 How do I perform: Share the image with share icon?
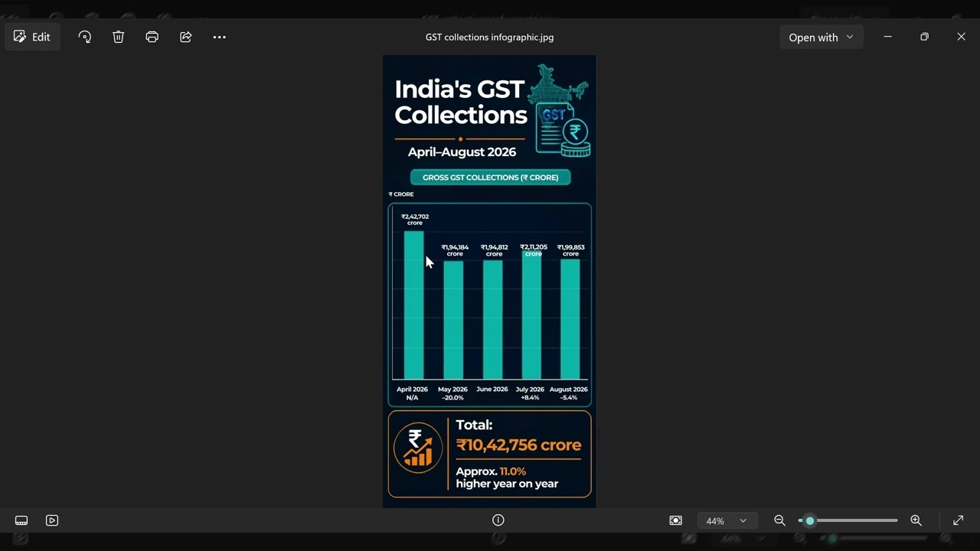pyautogui.click(x=186, y=37)
